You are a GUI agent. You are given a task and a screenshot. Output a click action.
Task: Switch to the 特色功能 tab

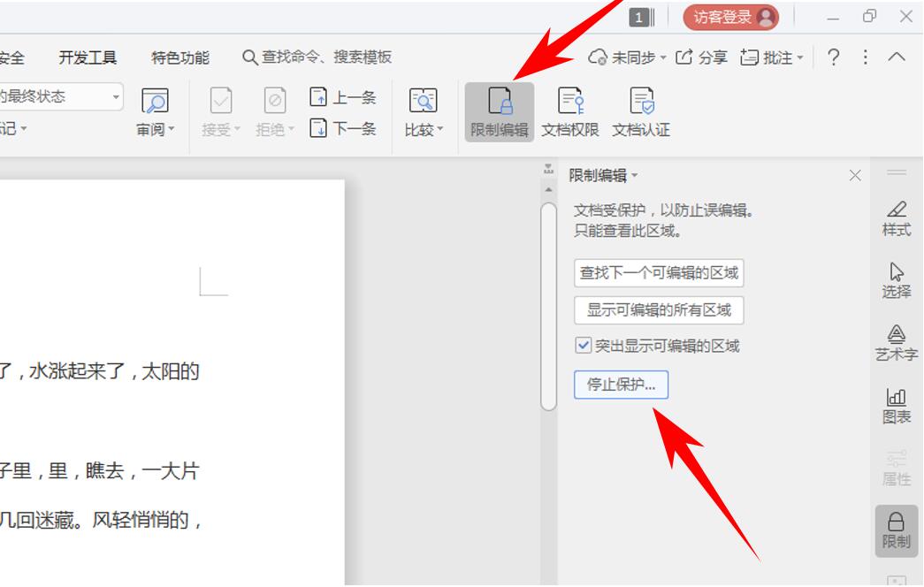pos(180,57)
